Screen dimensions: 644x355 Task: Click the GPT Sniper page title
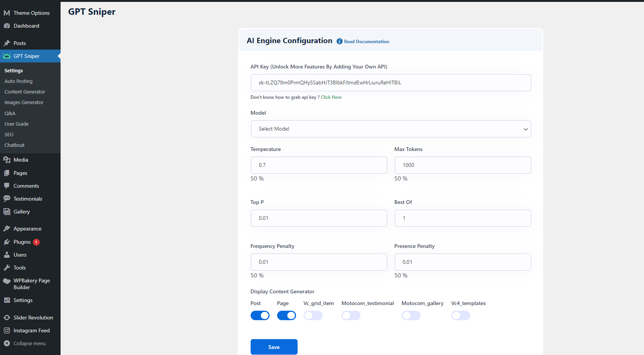tap(92, 12)
